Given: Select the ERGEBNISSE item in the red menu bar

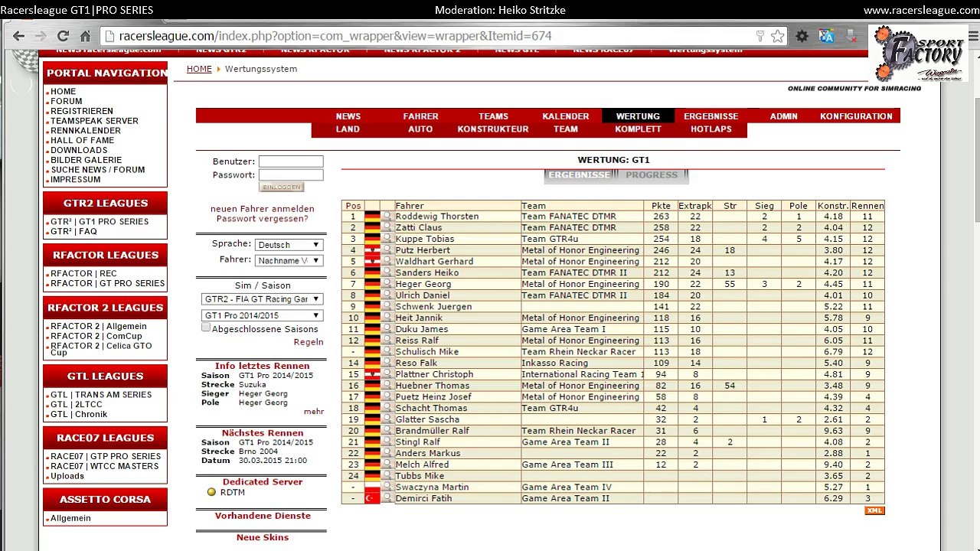Looking at the screenshot, I should [711, 116].
